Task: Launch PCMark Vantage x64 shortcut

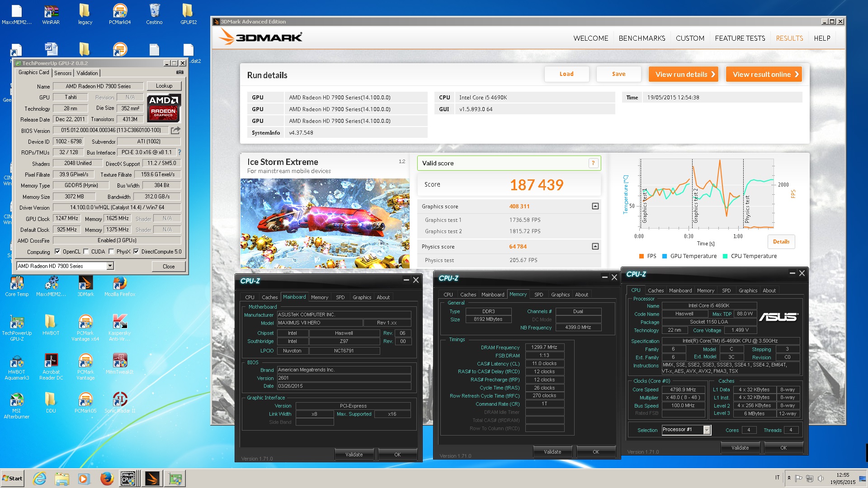Action: 85,328
